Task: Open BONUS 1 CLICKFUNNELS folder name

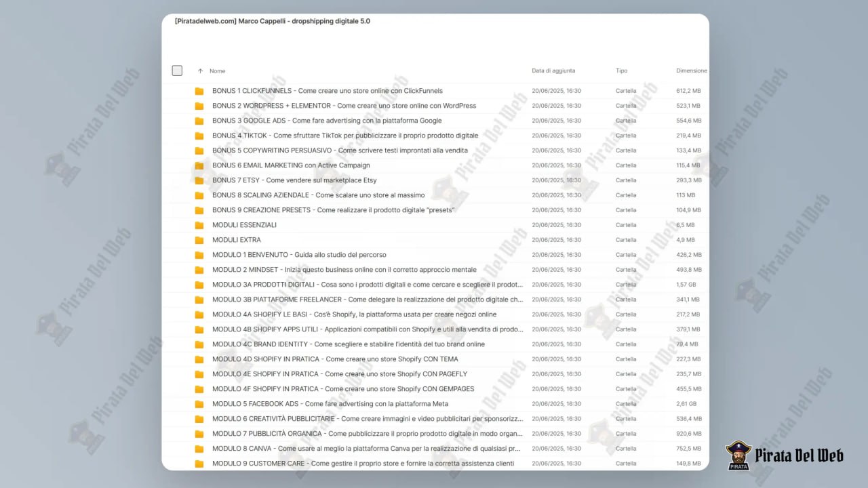Action: [x=328, y=91]
